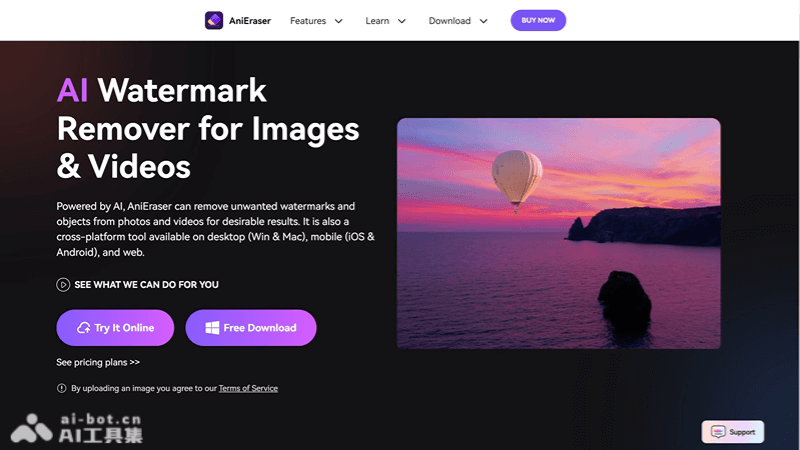Open the Features menu item
The height and width of the screenshot is (450, 800).
[x=308, y=21]
